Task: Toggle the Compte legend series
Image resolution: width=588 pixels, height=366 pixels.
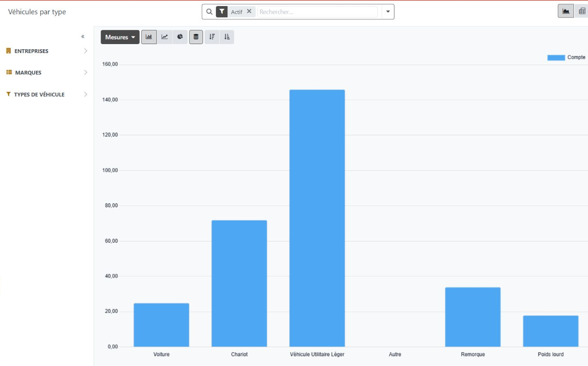Action: tap(566, 57)
